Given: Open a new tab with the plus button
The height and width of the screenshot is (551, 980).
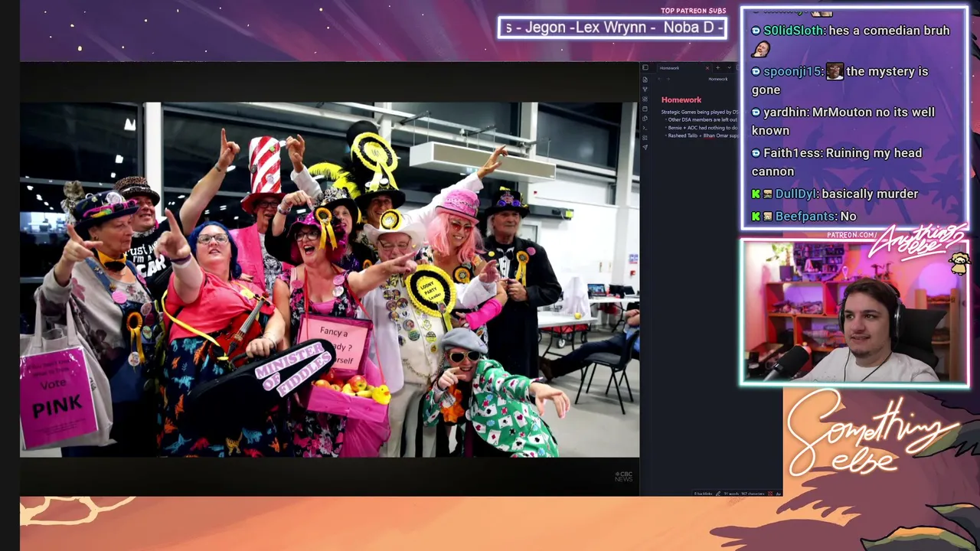Looking at the screenshot, I should click(717, 68).
